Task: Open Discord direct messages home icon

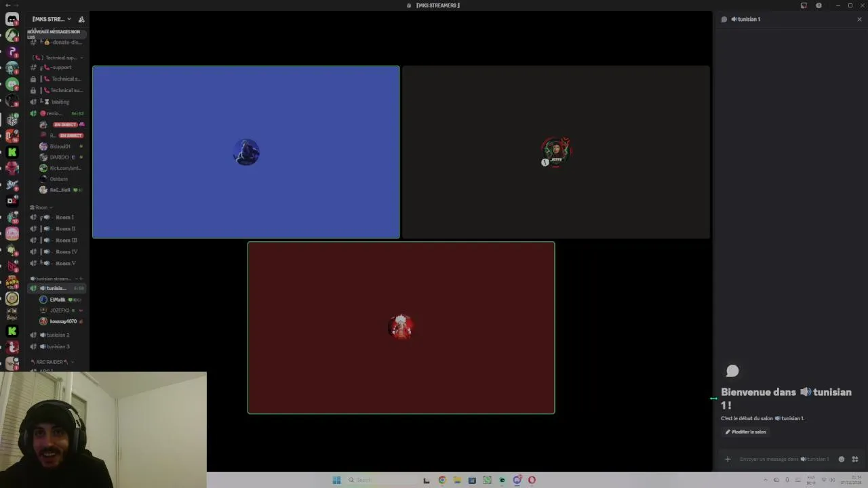Action: coord(12,19)
